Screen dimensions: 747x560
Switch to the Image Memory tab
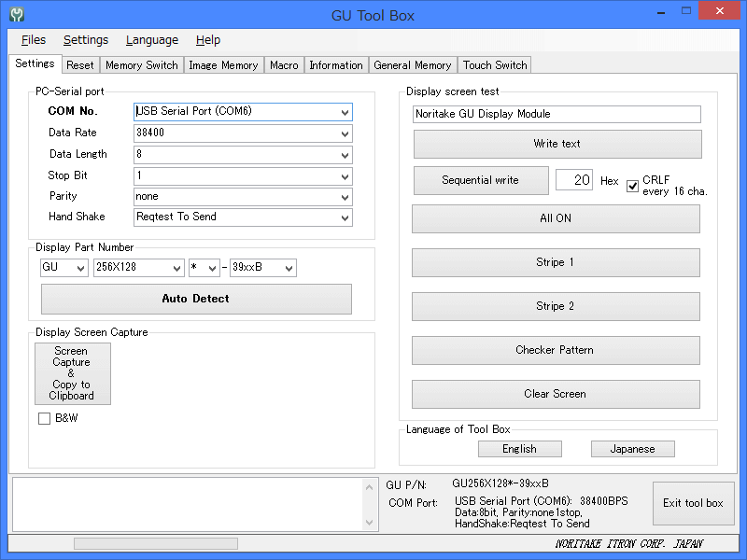[x=223, y=65]
